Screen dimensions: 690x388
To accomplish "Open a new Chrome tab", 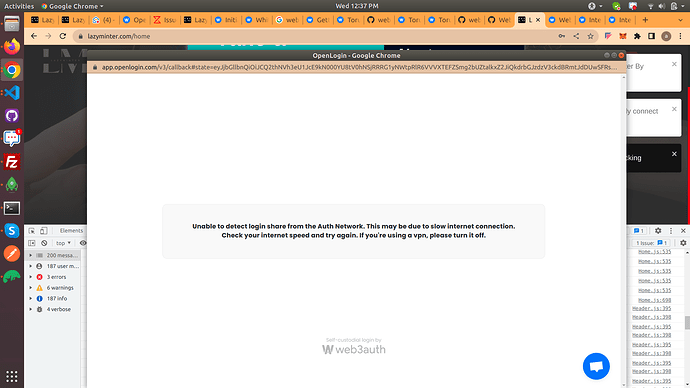I will click(645, 20).
